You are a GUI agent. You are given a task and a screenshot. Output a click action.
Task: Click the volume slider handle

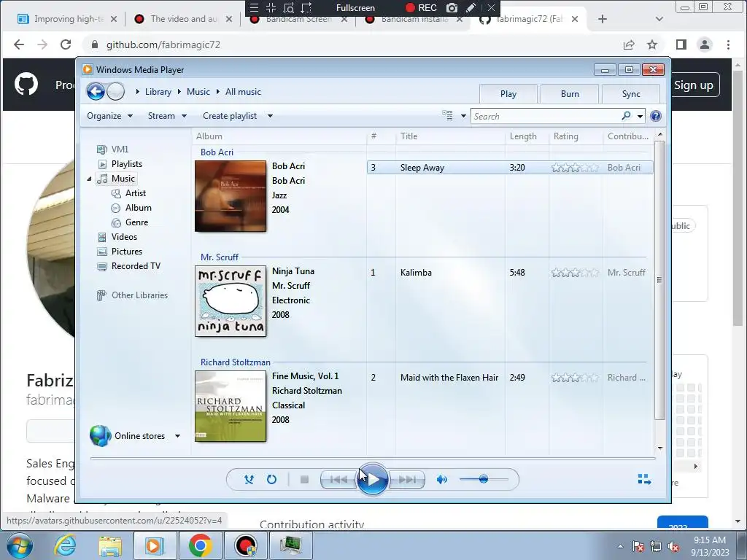point(484,479)
